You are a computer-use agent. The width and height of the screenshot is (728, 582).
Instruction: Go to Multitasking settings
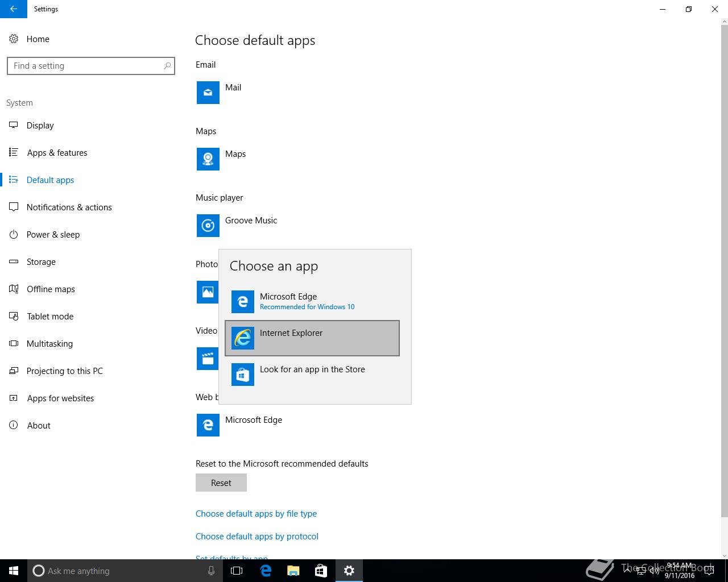click(x=91, y=344)
